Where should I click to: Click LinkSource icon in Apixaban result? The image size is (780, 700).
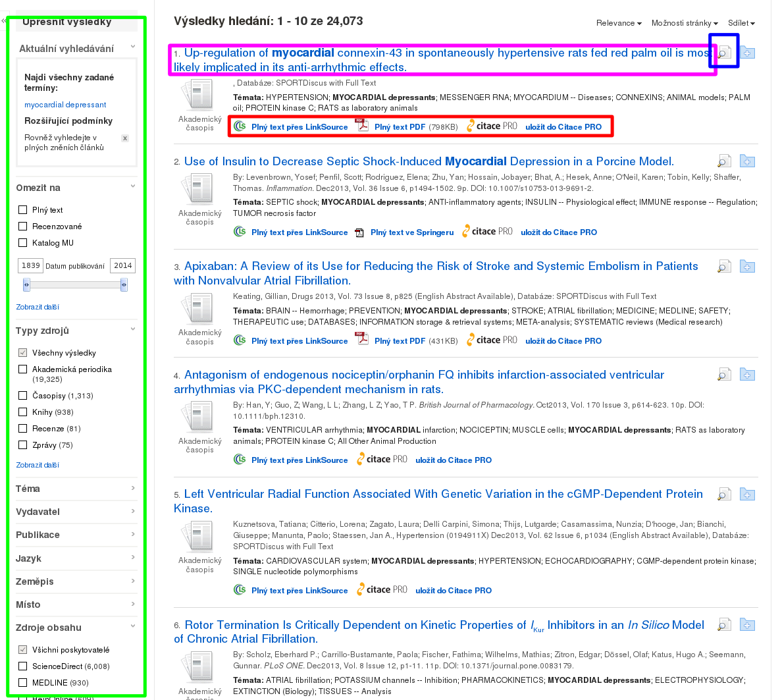240,340
